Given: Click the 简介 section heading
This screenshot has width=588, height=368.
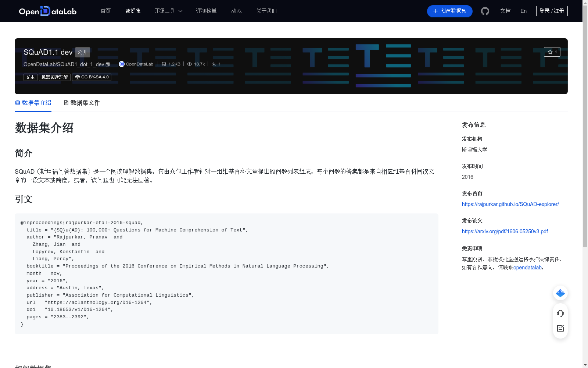Looking at the screenshot, I should point(24,153).
